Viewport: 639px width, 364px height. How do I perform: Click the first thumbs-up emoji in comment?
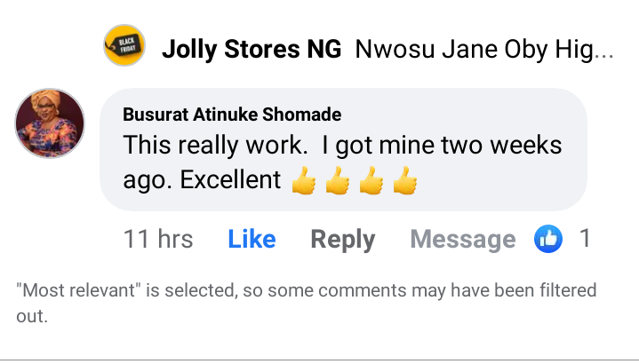[x=304, y=182]
